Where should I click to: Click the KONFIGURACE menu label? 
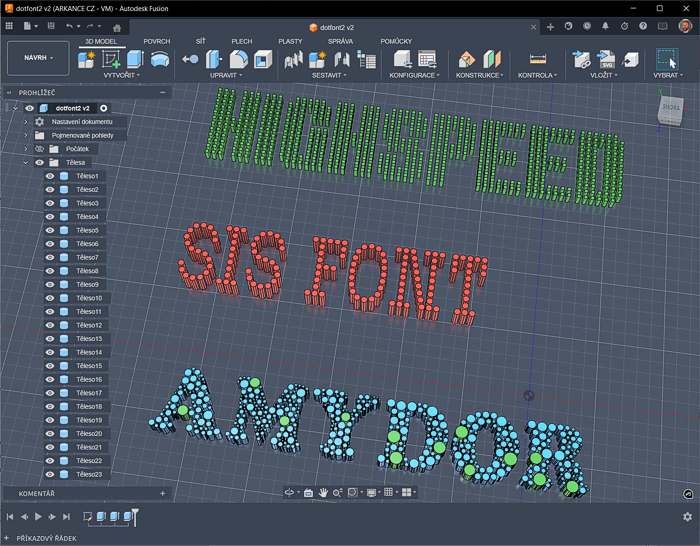tap(413, 75)
